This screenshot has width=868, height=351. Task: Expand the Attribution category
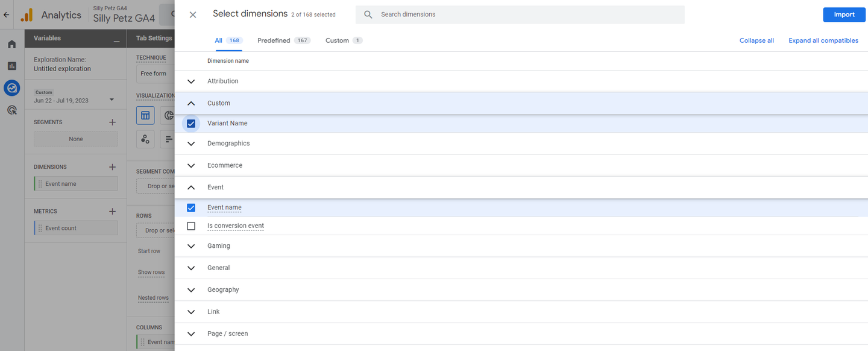(191, 81)
